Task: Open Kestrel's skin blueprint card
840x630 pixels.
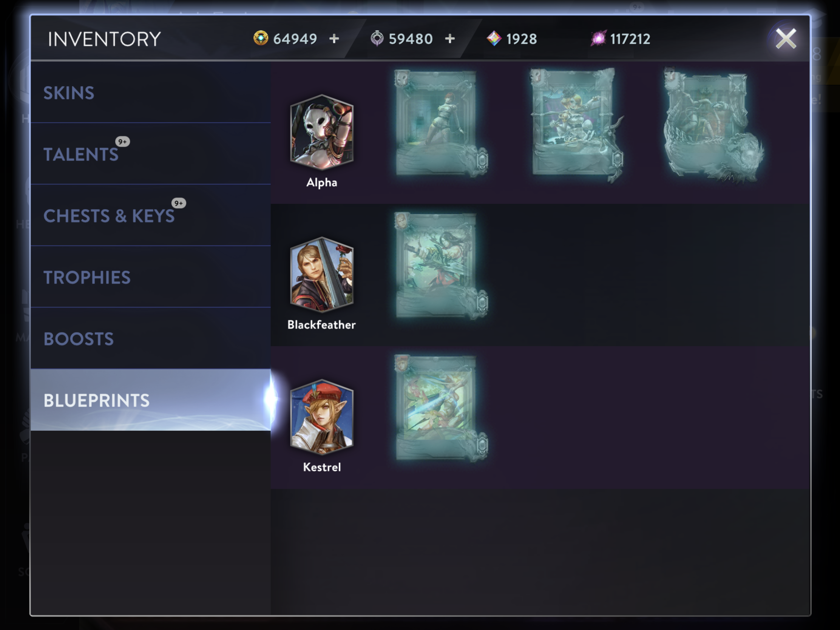Action: click(x=440, y=408)
